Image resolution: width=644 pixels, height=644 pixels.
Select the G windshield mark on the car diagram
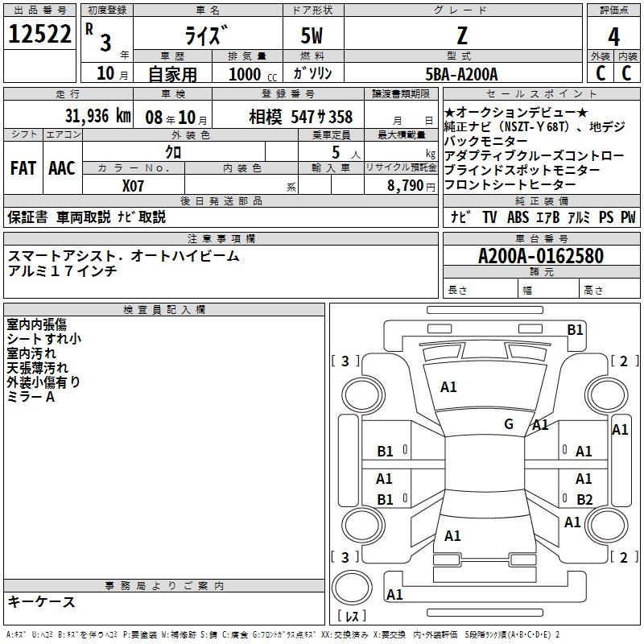pyautogui.click(x=508, y=424)
